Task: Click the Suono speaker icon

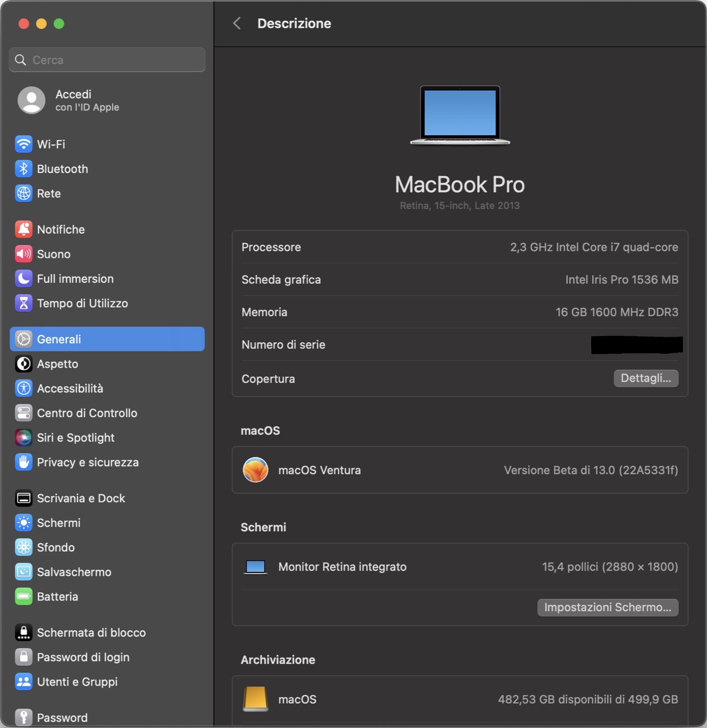Action: pyautogui.click(x=24, y=254)
